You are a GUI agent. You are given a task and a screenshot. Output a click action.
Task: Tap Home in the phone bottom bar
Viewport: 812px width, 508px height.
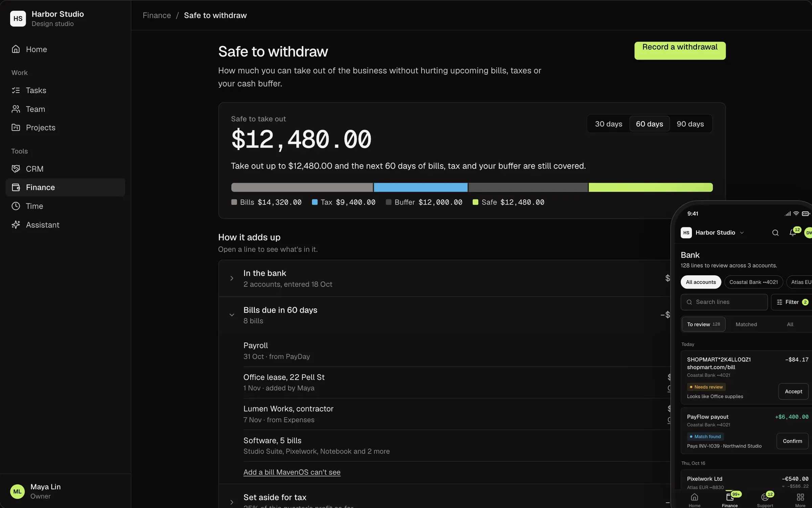point(694,500)
